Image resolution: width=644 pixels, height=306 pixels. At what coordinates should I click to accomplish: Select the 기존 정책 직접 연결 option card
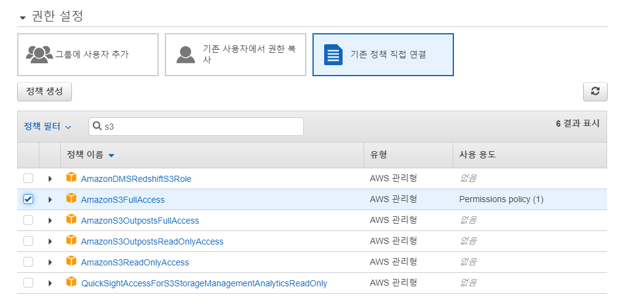coord(383,55)
